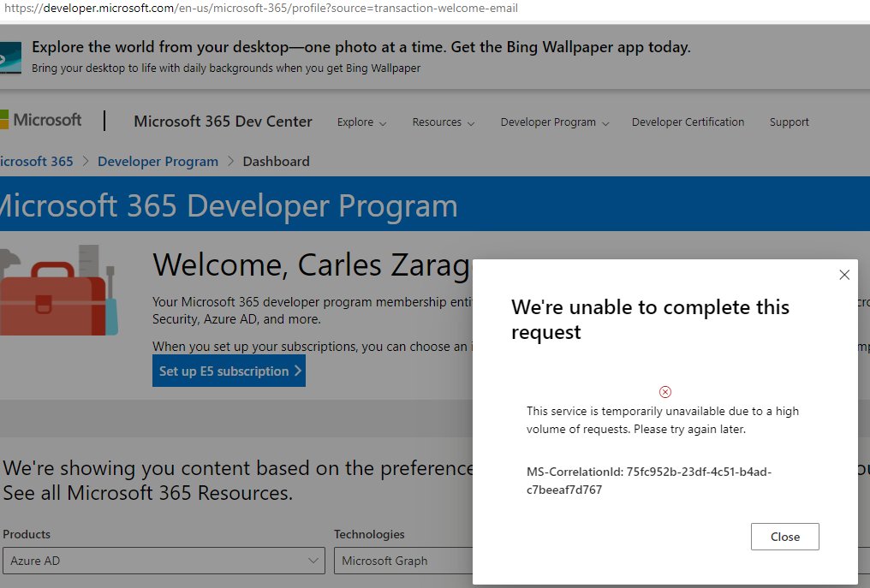
Task: Click the Products label
Action: (27, 534)
